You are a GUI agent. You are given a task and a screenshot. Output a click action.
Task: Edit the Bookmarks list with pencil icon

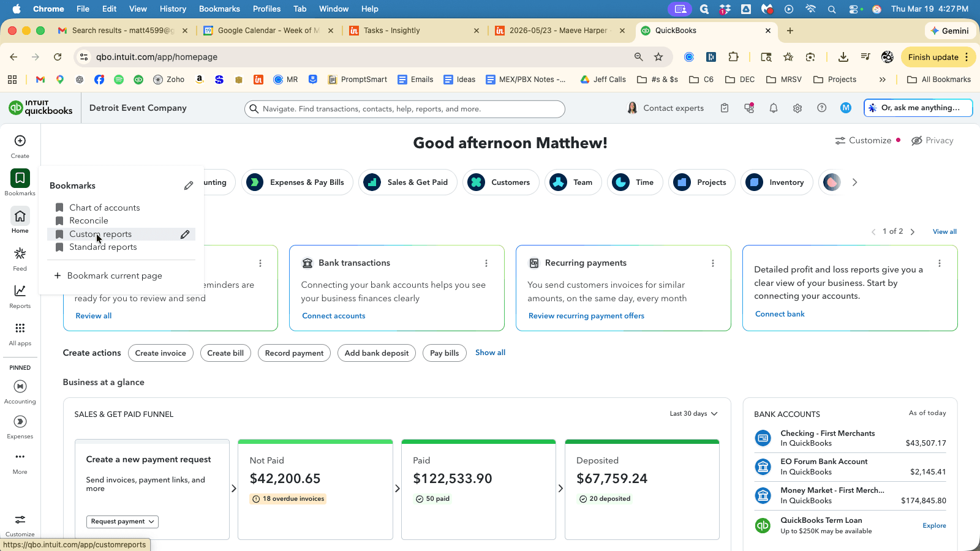point(189,186)
